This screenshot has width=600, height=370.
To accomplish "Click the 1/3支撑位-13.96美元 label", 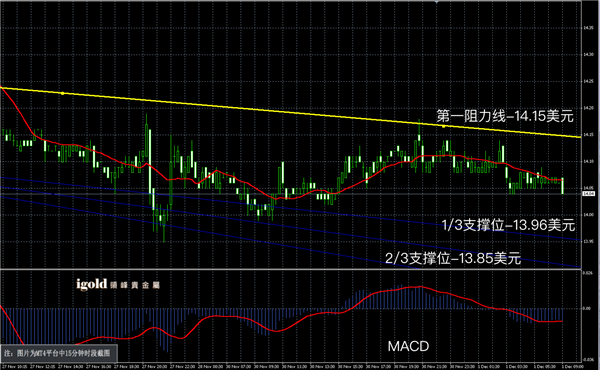I will coord(508,225).
